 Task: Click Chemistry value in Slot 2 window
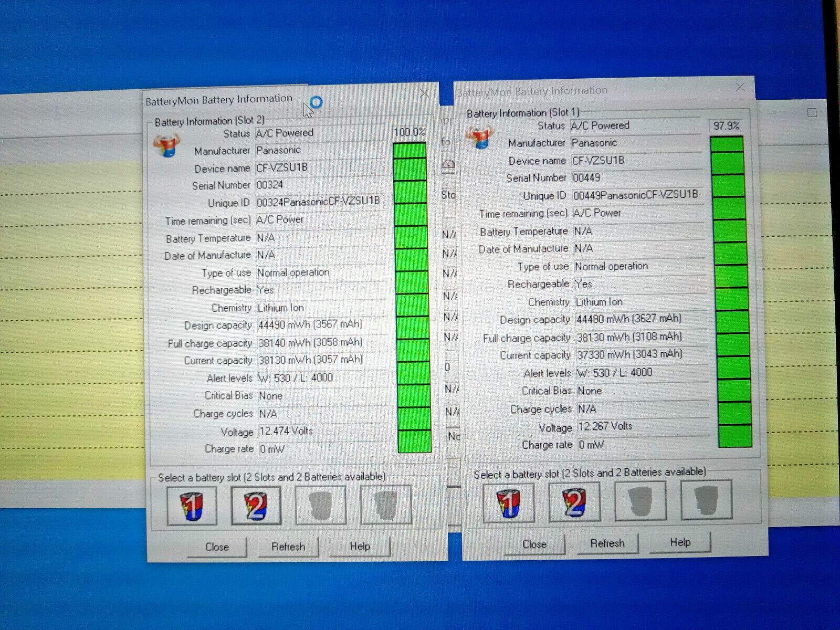[322, 308]
